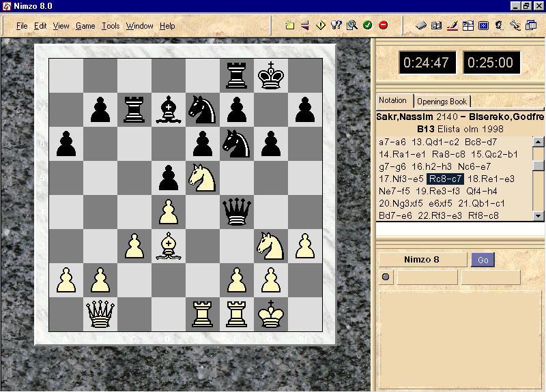Switch to the Openings Book tab
The height and width of the screenshot is (392, 546).
(x=442, y=102)
